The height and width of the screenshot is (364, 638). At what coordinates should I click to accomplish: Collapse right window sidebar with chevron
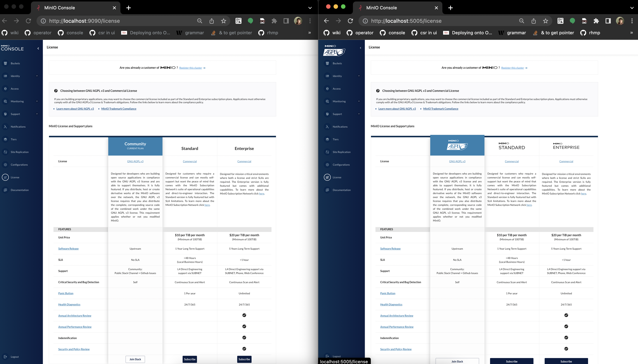click(361, 48)
